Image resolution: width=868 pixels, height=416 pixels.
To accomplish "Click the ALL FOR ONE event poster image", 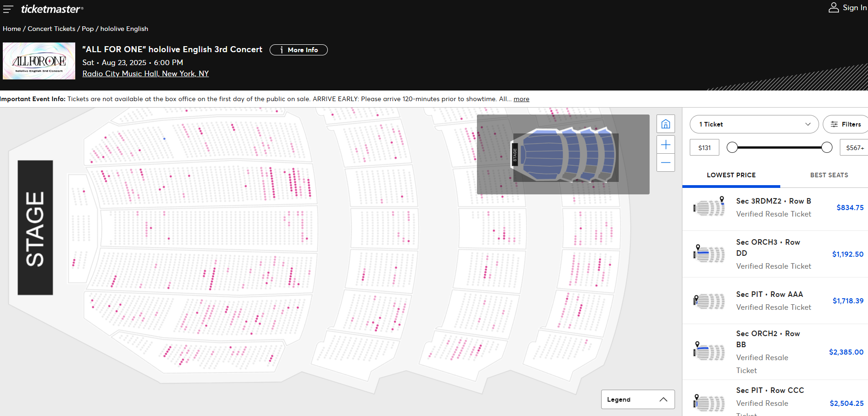I will (39, 61).
